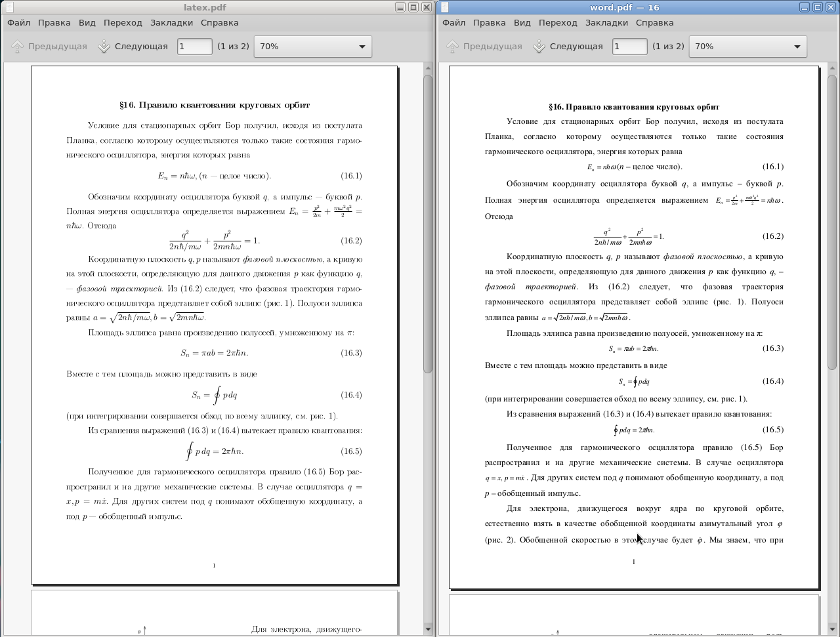The width and height of the screenshot is (840, 637).
Task: Click 'Вместе с тем площадь' line in word.pdf
Action: click(x=576, y=365)
